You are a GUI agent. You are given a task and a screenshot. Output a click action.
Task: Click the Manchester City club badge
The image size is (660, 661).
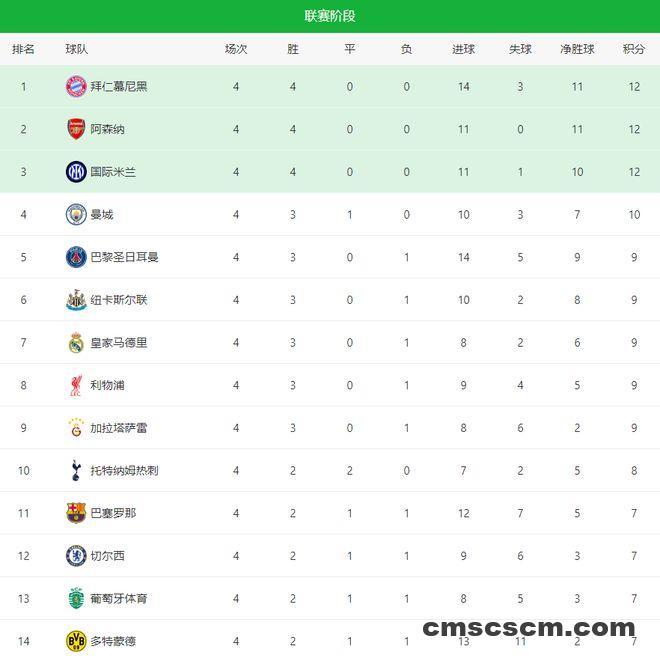[x=76, y=214]
